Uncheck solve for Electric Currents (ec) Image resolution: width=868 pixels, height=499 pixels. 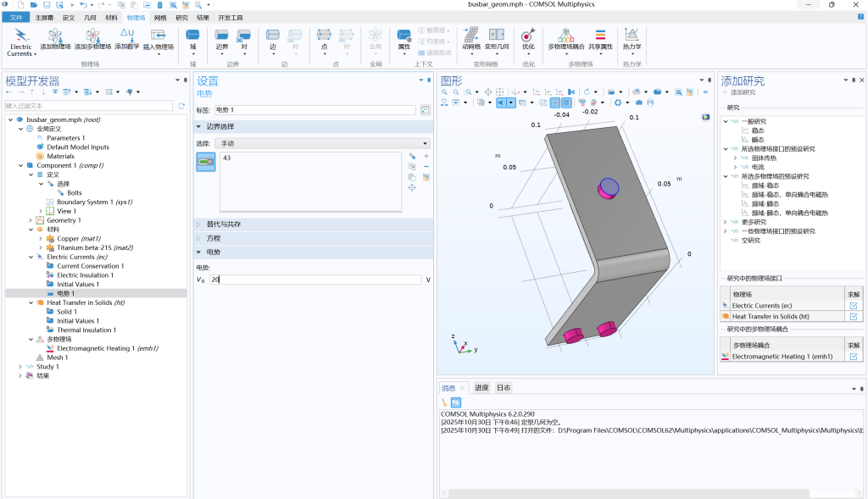854,305
